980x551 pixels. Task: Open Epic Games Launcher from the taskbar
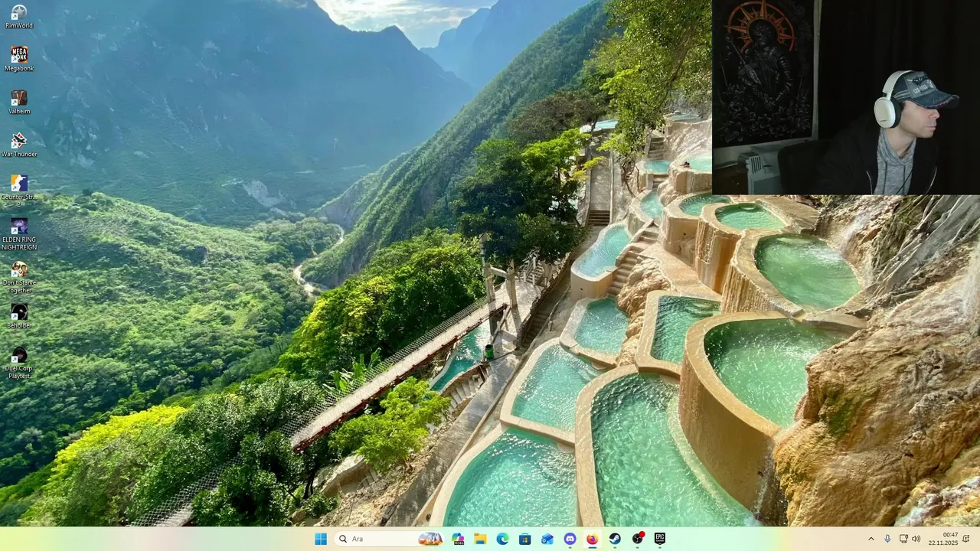(659, 539)
